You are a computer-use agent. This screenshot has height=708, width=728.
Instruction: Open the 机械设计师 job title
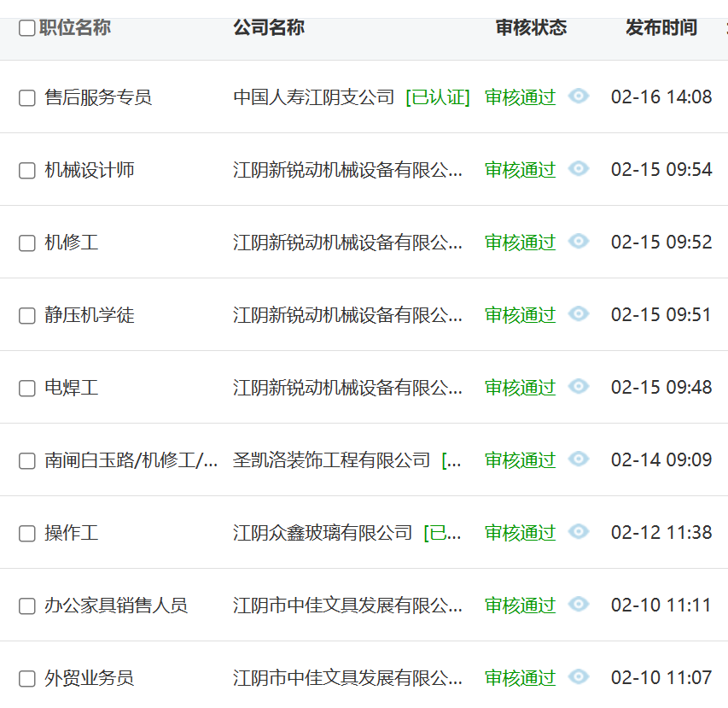coord(90,170)
